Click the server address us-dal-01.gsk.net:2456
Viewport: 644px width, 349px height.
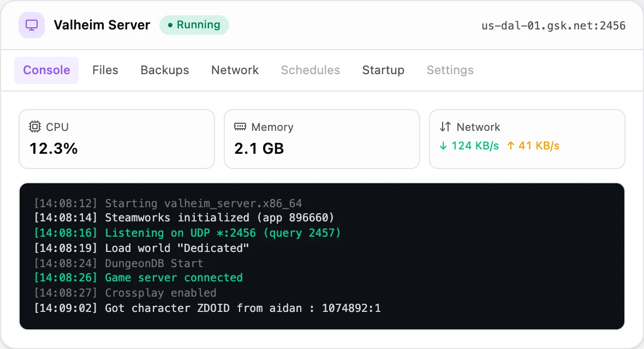point(553,26)
